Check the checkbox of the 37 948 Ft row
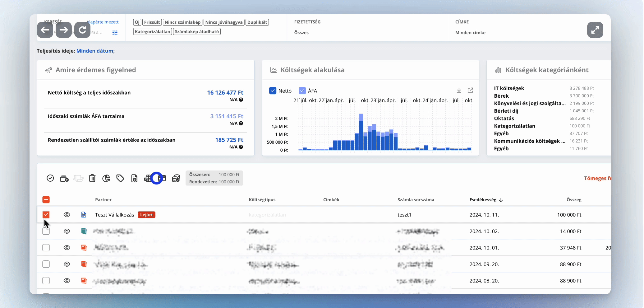The height and width of the screenshot is (308, 644). [x=46, y=248]
